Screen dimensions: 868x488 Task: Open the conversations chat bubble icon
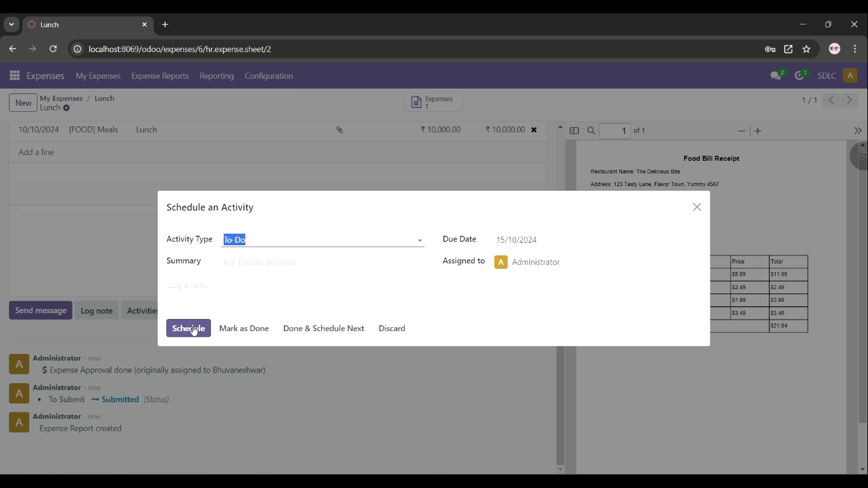click(777, 76)
